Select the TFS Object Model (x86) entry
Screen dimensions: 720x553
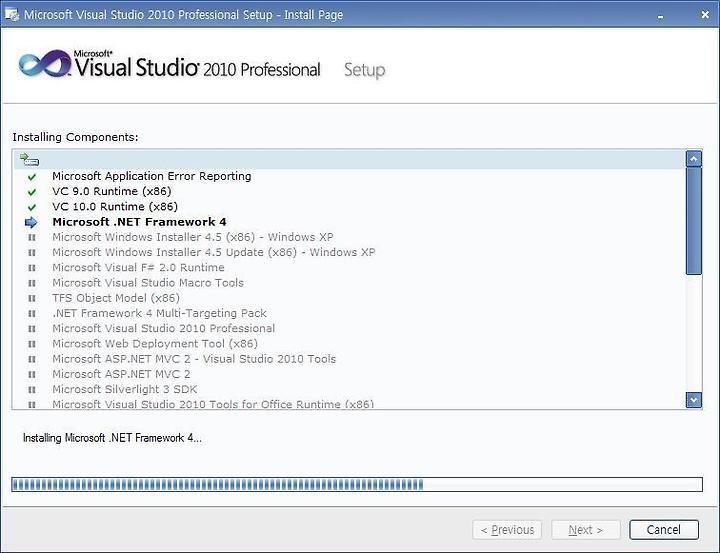coord(116,298)
